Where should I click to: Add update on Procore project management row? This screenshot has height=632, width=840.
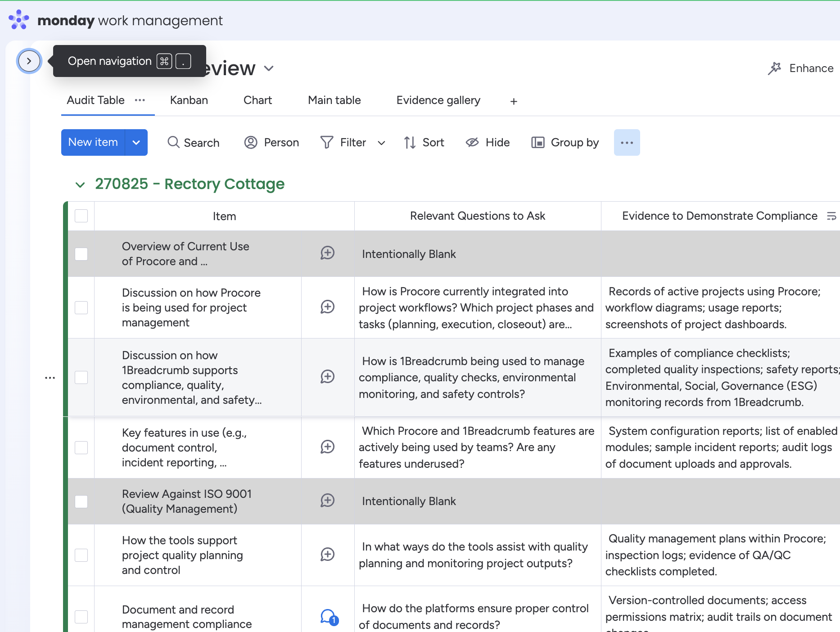tap(327, 307)
